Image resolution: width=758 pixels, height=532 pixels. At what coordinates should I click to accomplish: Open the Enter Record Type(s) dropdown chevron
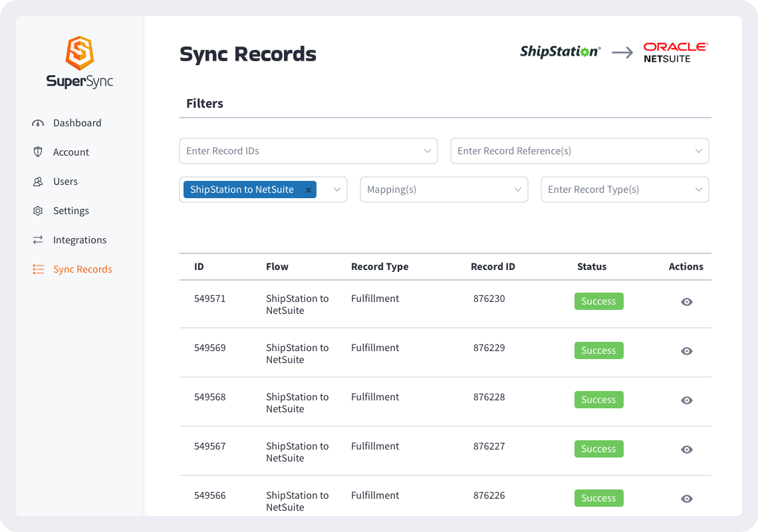click(699, 190)
